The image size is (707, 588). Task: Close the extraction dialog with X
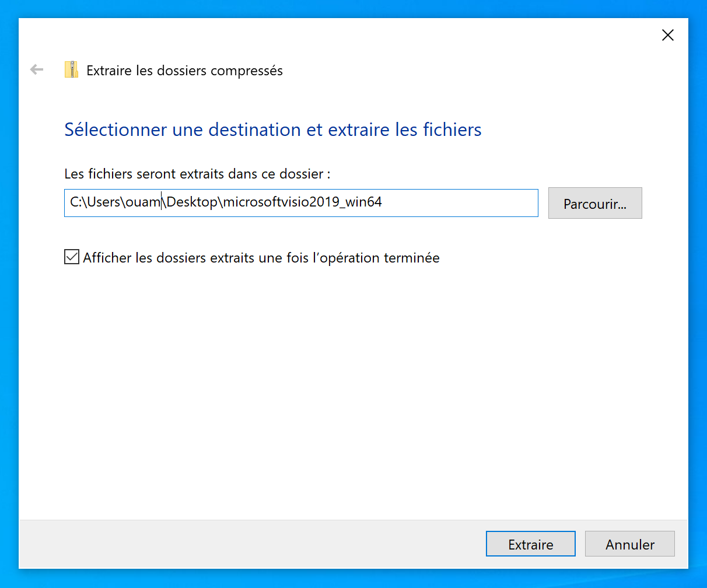(668, 35)
